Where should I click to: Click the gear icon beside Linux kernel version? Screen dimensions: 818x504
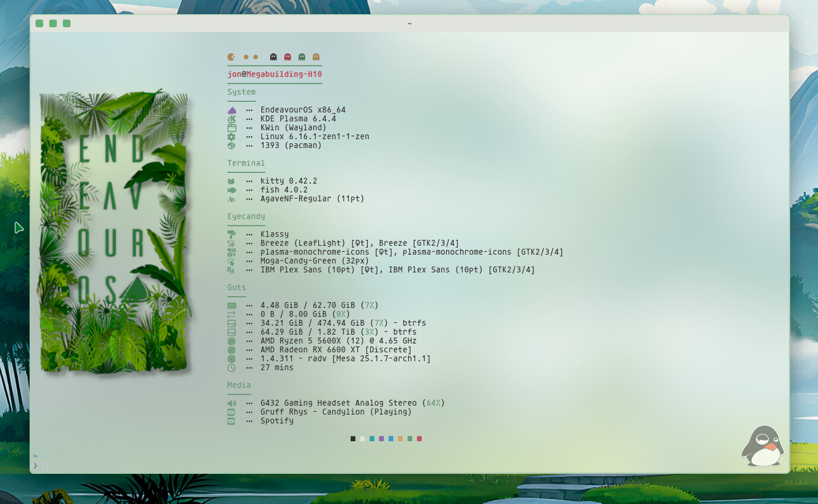point(232,136)
